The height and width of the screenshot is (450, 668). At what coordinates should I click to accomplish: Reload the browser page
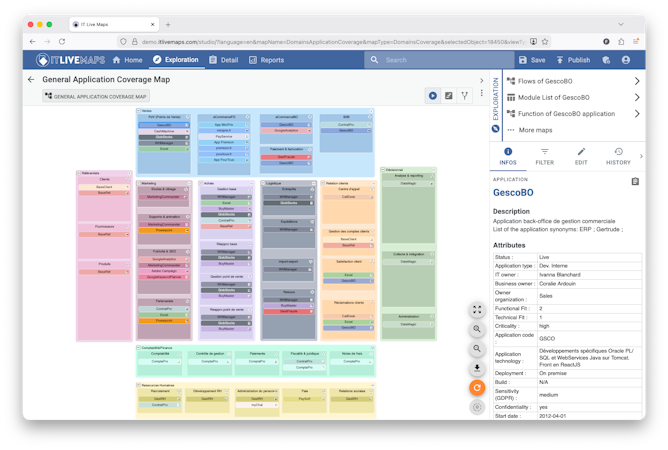click(62, 41)
